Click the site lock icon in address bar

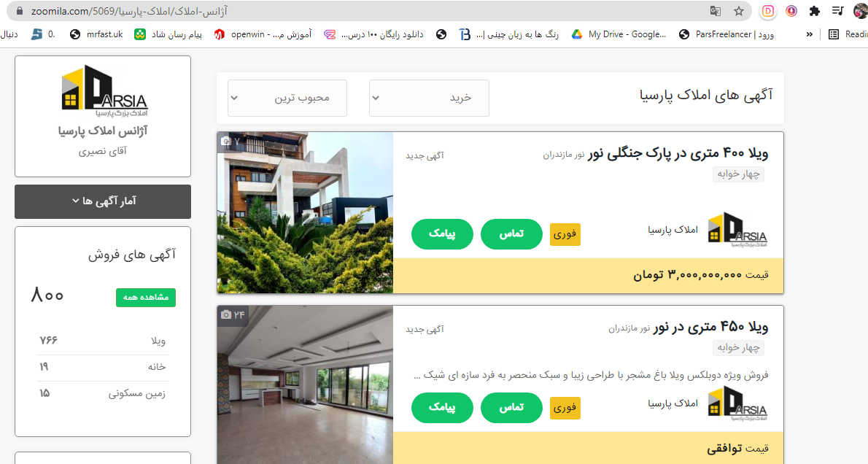(x=20, y=11)
